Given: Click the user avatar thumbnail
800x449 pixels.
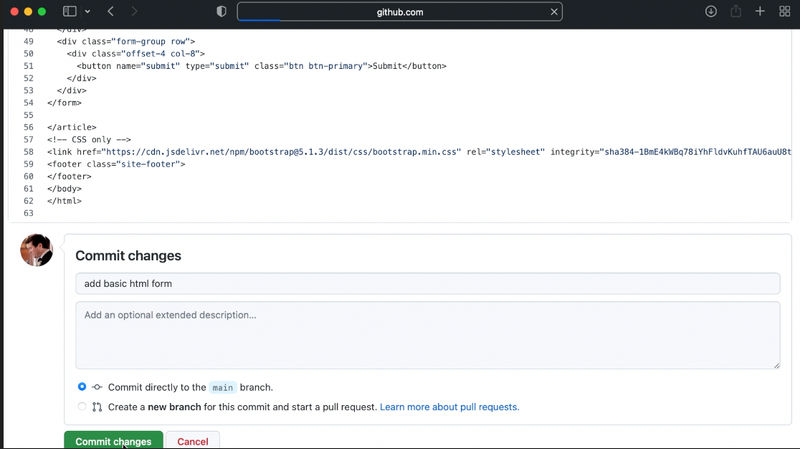Looking at the screenshot, I should click(36, 250).
